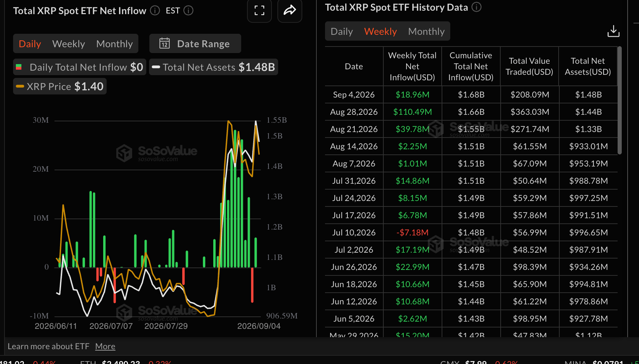Click the Date column header
Screen dimensions: 639x364
tap(354, 66)
